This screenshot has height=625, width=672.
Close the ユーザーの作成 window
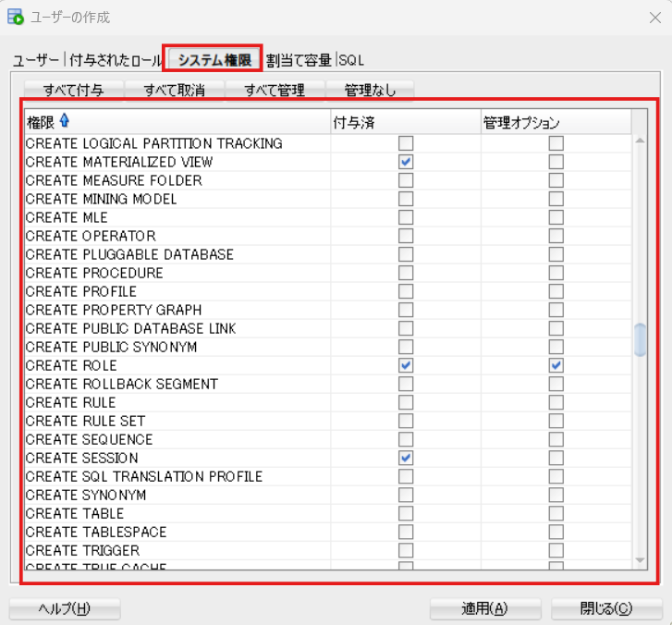point(655,18)
